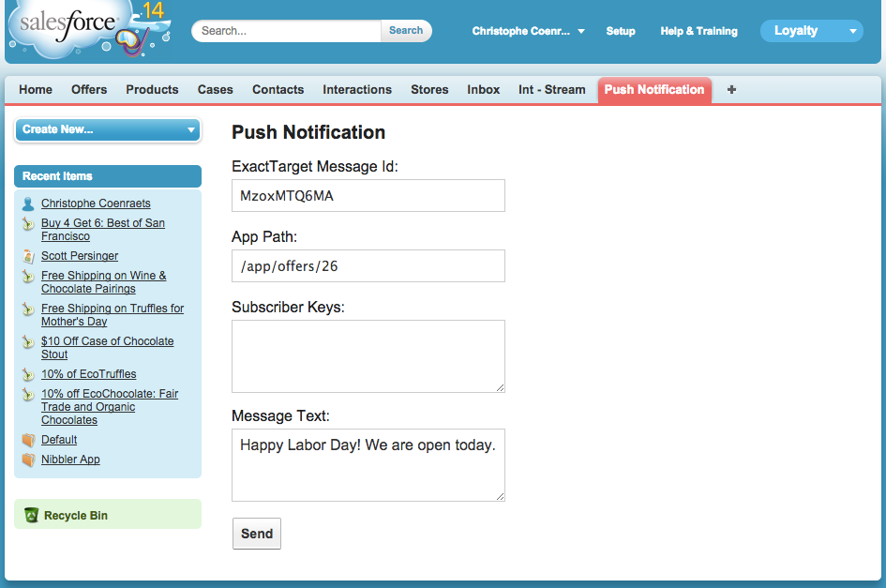Screen dimensions: 886x588
Task: Open the Offers tab
Action: (89, 89)
